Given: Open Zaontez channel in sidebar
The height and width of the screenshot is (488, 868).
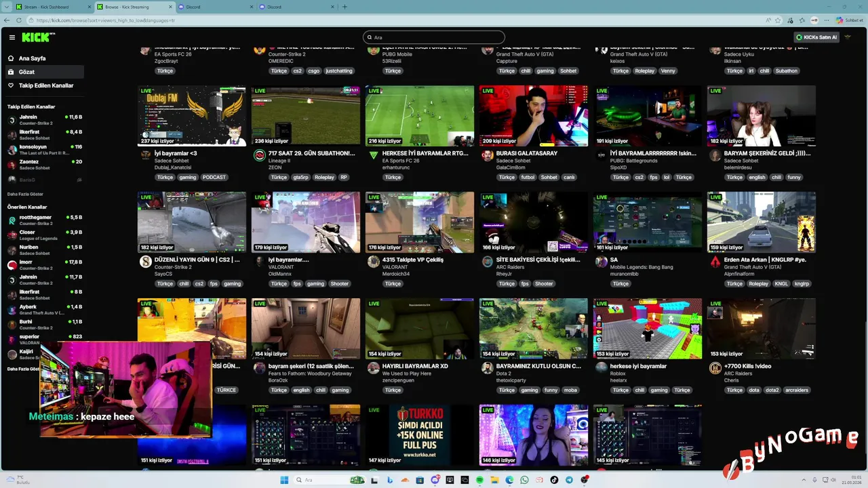Looking at the screenshot, I should (x=45, y=165).
